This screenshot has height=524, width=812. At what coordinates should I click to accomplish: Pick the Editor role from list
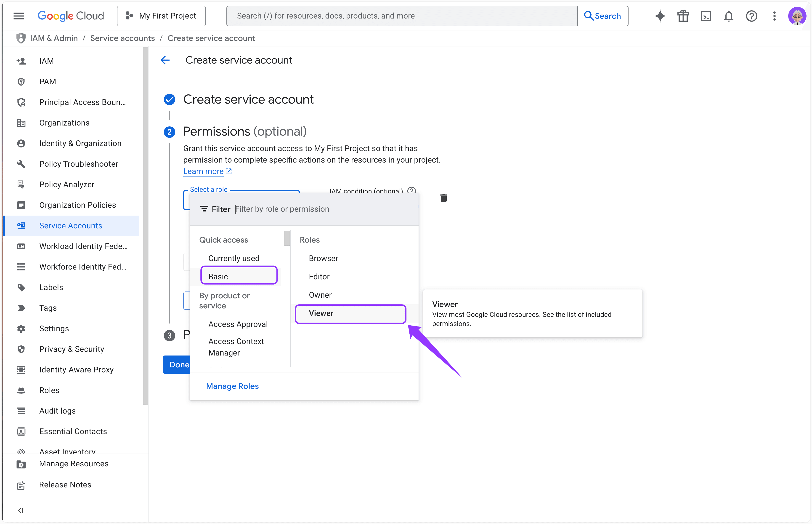(319, 277)
